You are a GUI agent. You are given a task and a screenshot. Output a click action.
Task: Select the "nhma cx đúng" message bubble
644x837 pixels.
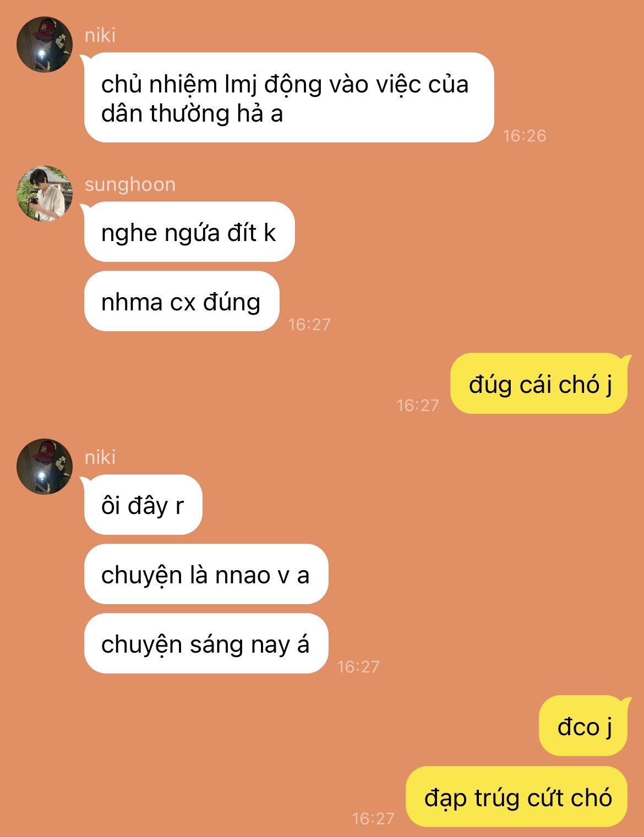pos(182,302)
